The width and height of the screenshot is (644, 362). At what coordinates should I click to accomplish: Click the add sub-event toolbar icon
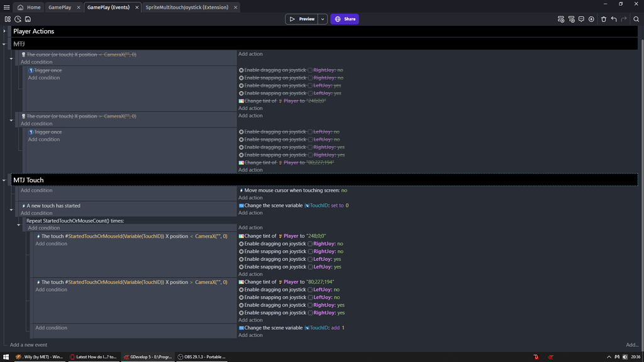pyautogui.click(x=571, y=19)
